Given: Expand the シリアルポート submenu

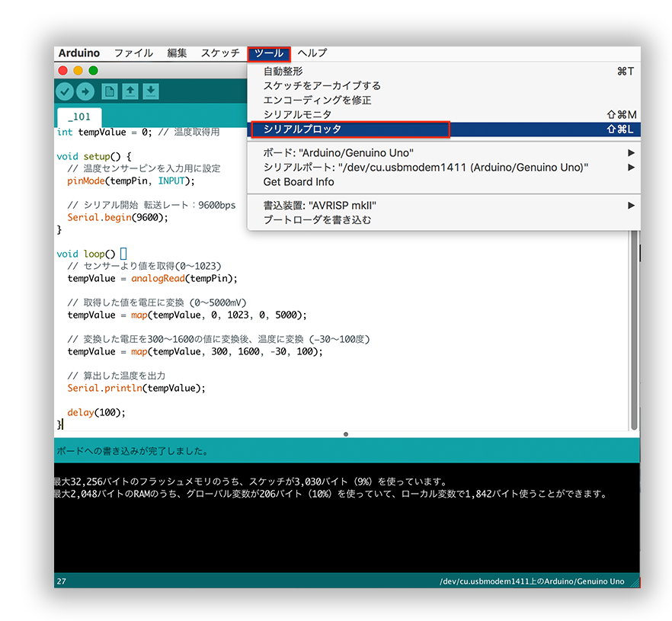Looking at the screenshot, I should coord(425,167).
